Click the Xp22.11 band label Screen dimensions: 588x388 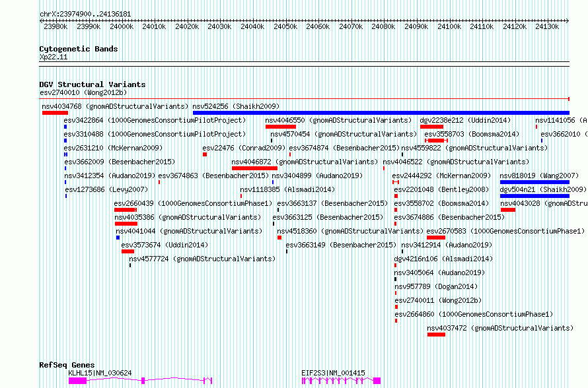tap(54, 57)
